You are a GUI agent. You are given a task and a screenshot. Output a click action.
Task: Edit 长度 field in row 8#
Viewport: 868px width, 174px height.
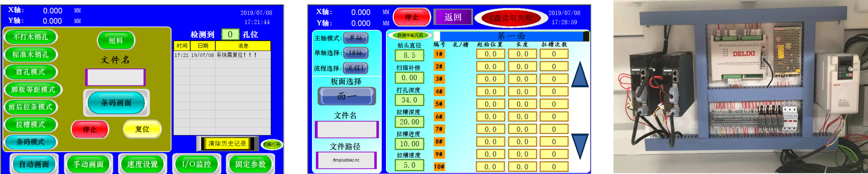pyautogui.click(x=522, y=142)
